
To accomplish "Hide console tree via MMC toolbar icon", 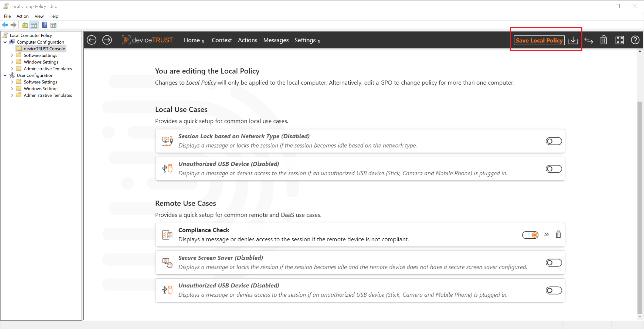I will 34,25.
